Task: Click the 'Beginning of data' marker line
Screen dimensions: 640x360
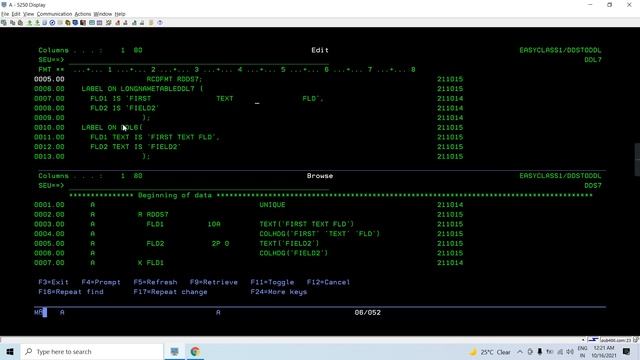Action: [x=331, y=195]
